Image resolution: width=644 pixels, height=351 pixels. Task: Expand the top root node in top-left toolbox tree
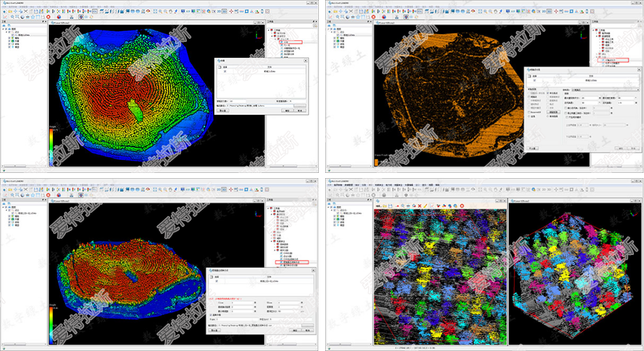pos(268,29)
